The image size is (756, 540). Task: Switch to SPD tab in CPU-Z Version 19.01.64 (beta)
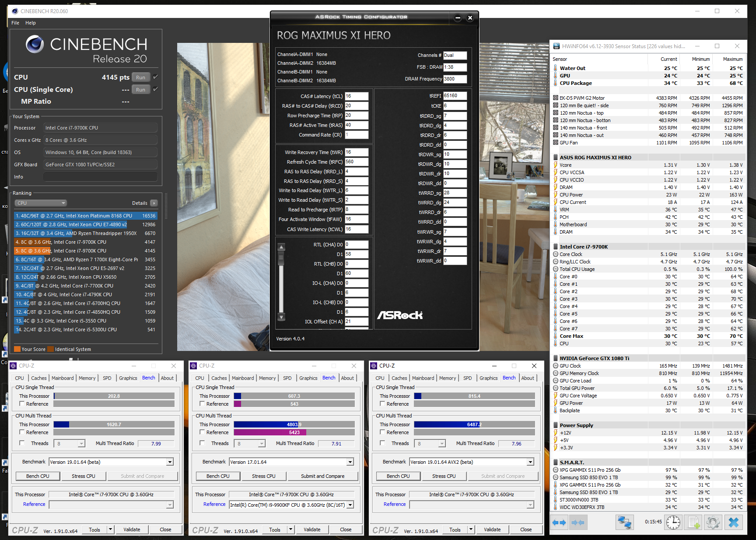[x=107, y=378]
